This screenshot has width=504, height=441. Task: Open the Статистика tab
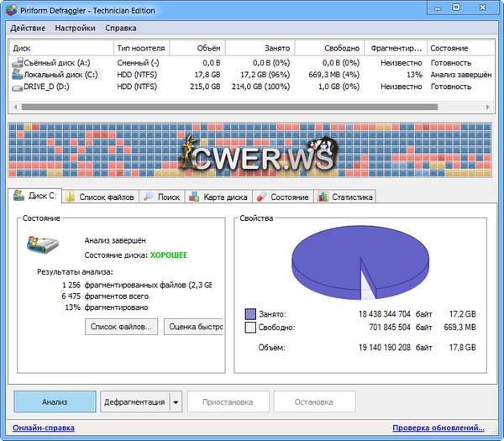(344, 197)
